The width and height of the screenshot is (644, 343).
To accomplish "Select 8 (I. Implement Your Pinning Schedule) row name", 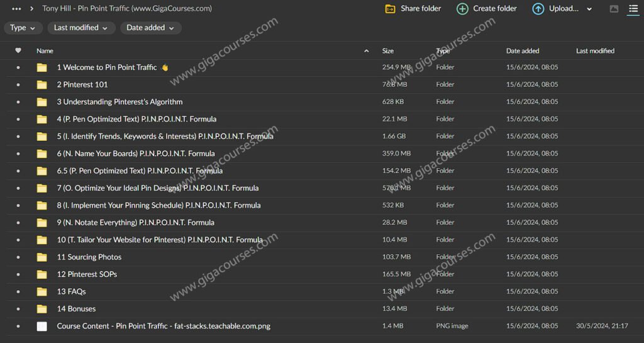I will [158, 205].
